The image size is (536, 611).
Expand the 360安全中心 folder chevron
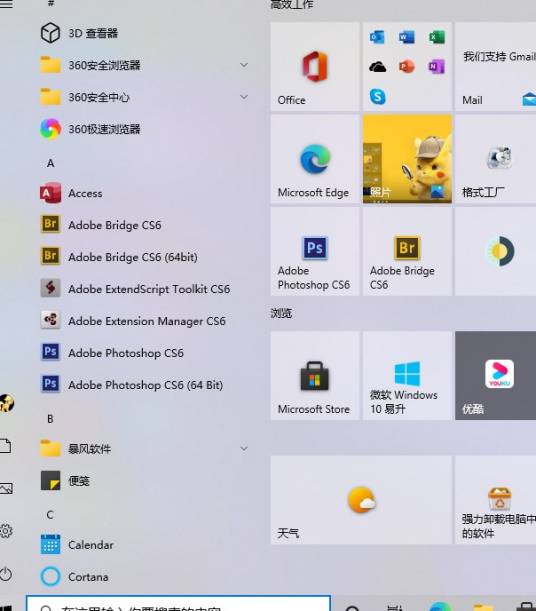click(244, 97)
